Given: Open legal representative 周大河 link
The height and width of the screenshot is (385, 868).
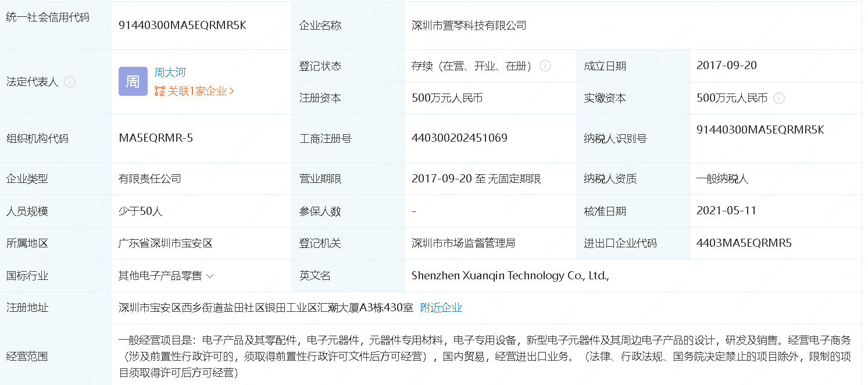Looking at the screenshot, I should 170,73.
